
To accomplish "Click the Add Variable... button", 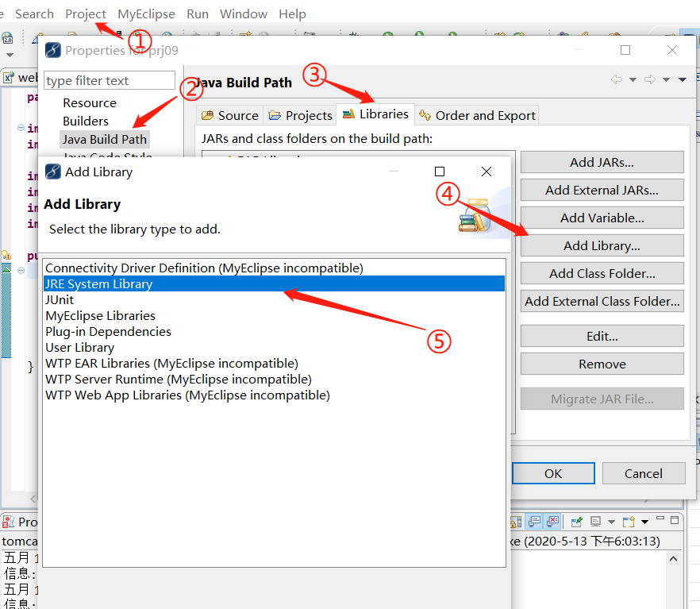I will [x=602, y=218].
